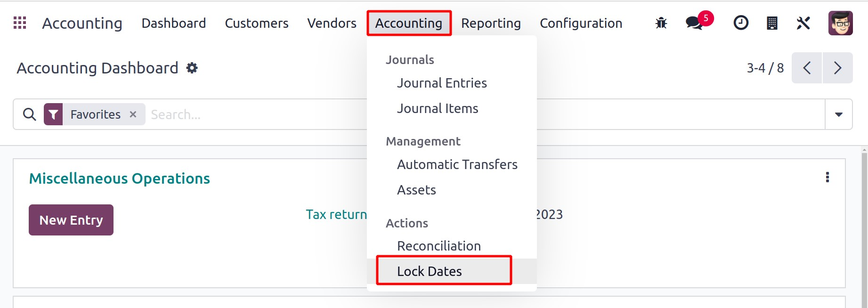Screen dimensions: 868x308
Task: Click inside the search input field
Action: [254, 114]
